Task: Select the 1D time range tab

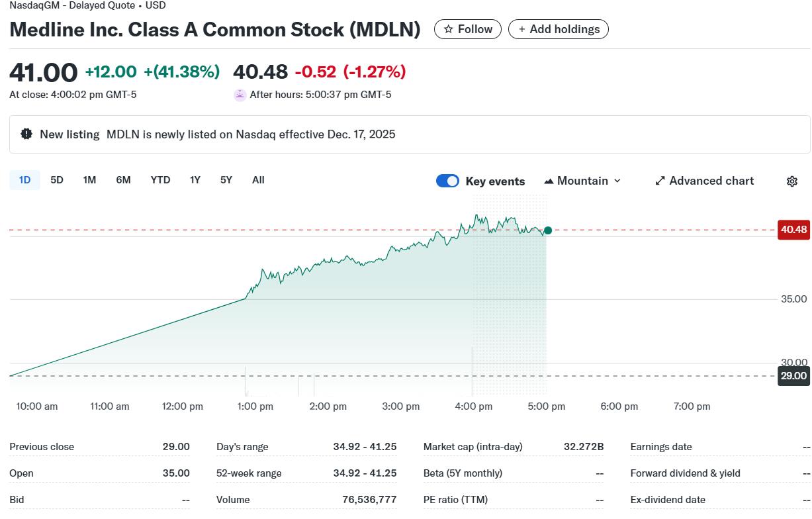Action: [x=24, y=180]
